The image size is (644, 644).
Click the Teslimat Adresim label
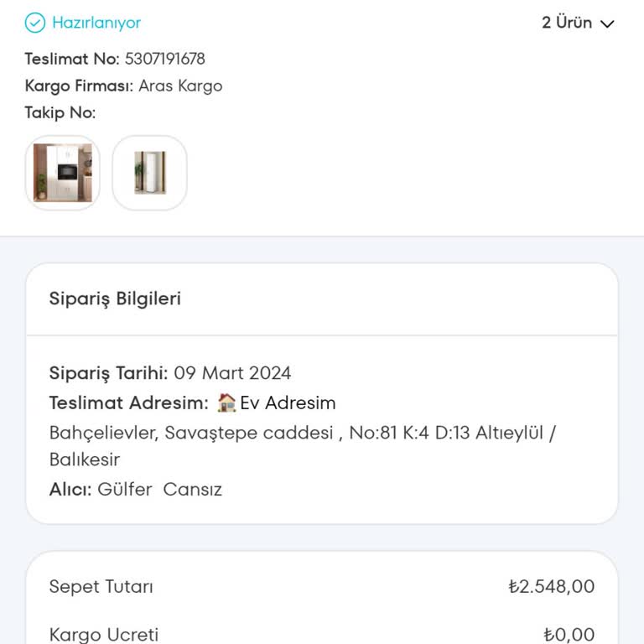click(128, 402)
